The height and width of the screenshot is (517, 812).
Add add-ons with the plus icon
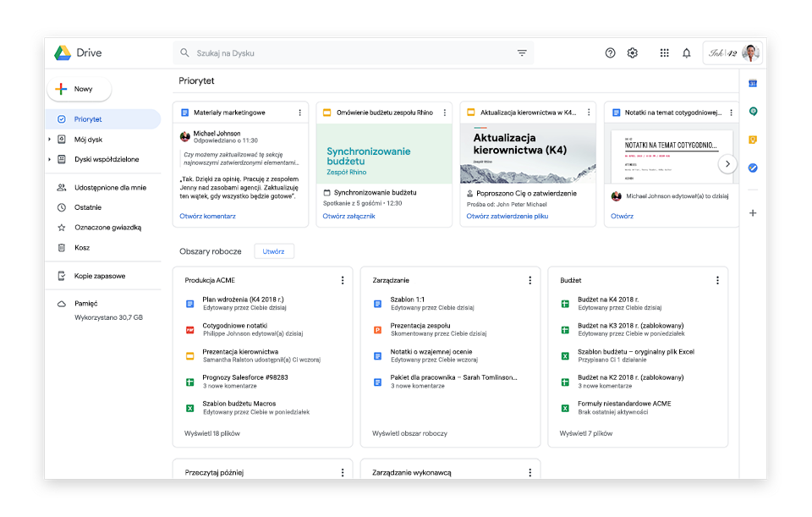pyautogui.click(x=753, y=213)
